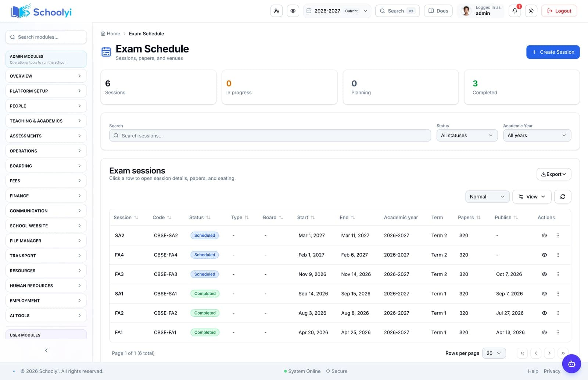Refresh the exam sessions table
The image size is (588, 380).
pos(563,197)
